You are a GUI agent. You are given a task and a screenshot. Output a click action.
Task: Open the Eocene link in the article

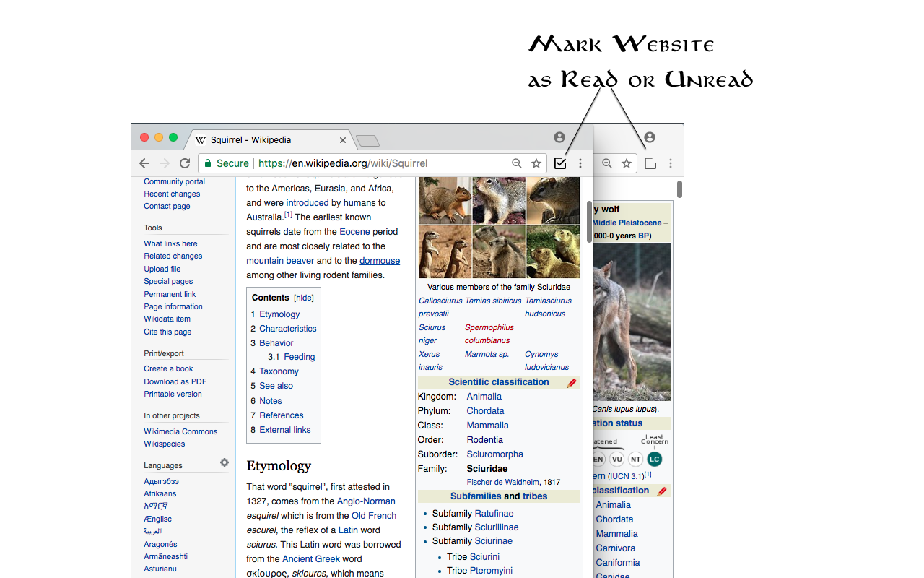(355, 232)
